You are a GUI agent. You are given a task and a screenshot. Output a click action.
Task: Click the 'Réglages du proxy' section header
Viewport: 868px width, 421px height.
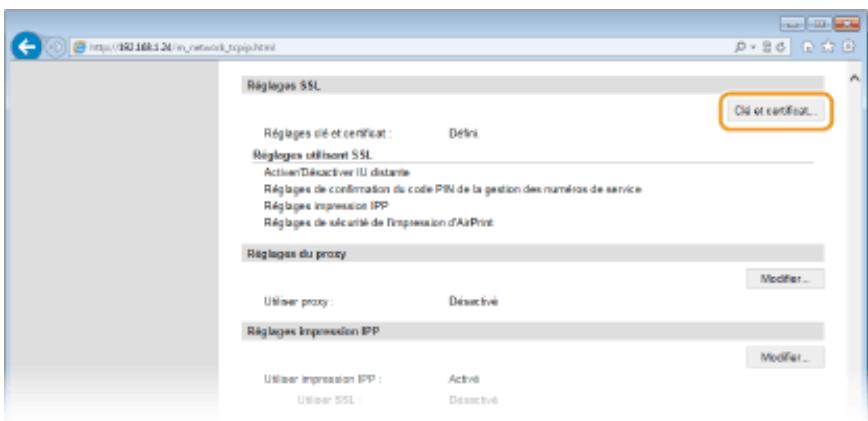(533, 253)
